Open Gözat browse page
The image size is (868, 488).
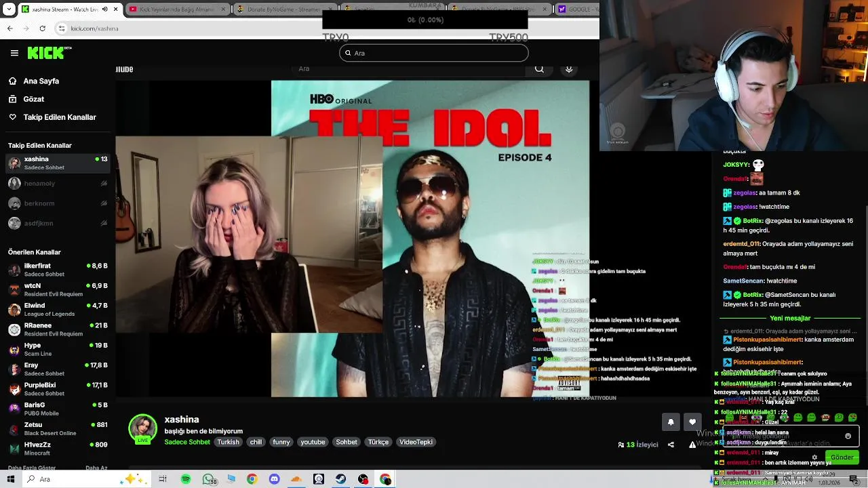click(34, 99)
